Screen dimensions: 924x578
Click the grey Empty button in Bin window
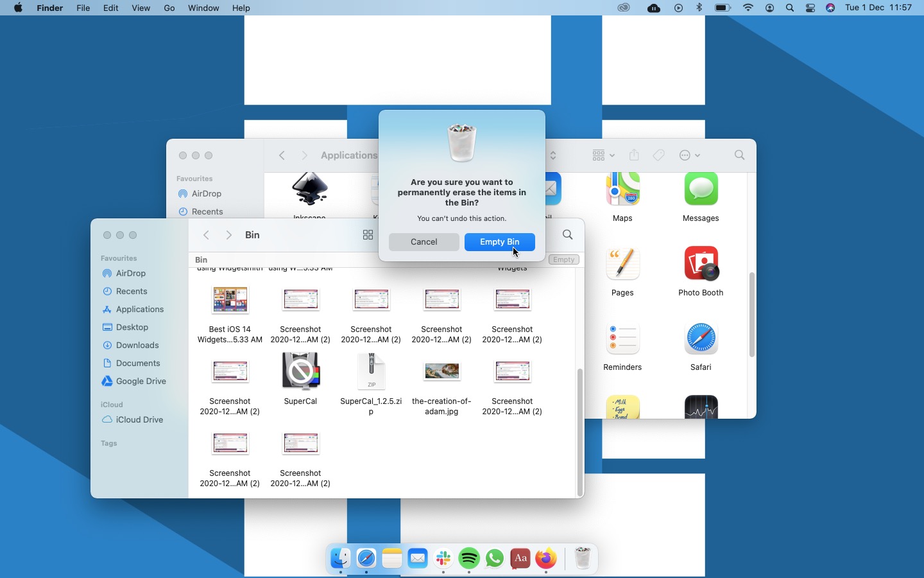pyautogui.click(x=564, y=259)
